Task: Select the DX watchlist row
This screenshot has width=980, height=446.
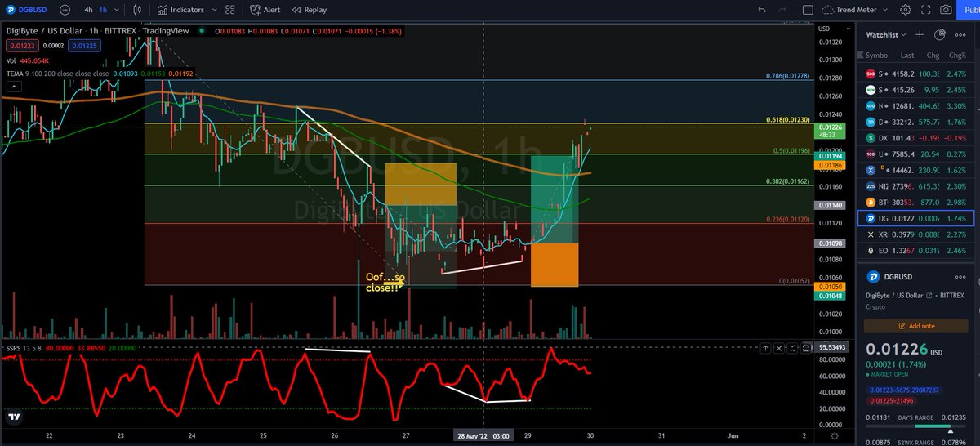Action: coord(917,138)
